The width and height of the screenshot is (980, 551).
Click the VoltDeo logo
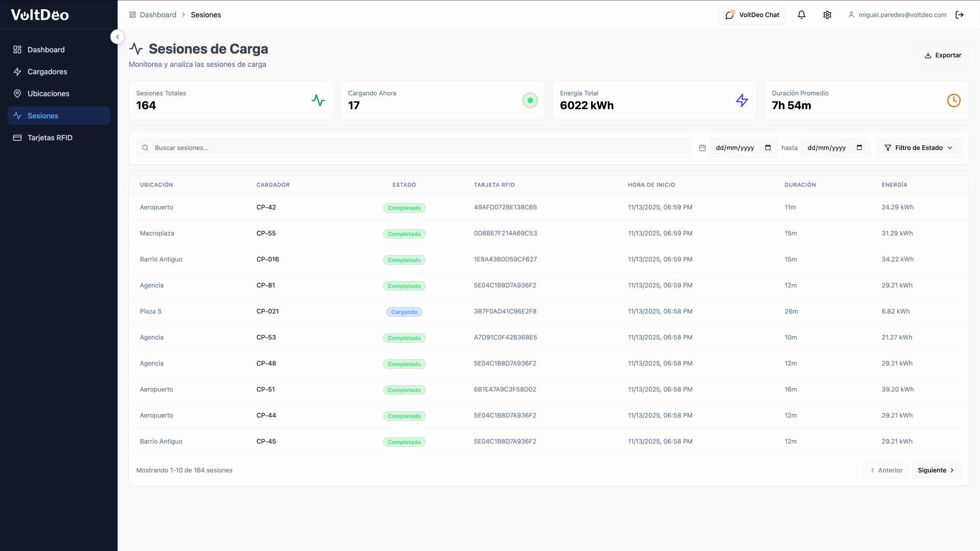pos(40,15)
